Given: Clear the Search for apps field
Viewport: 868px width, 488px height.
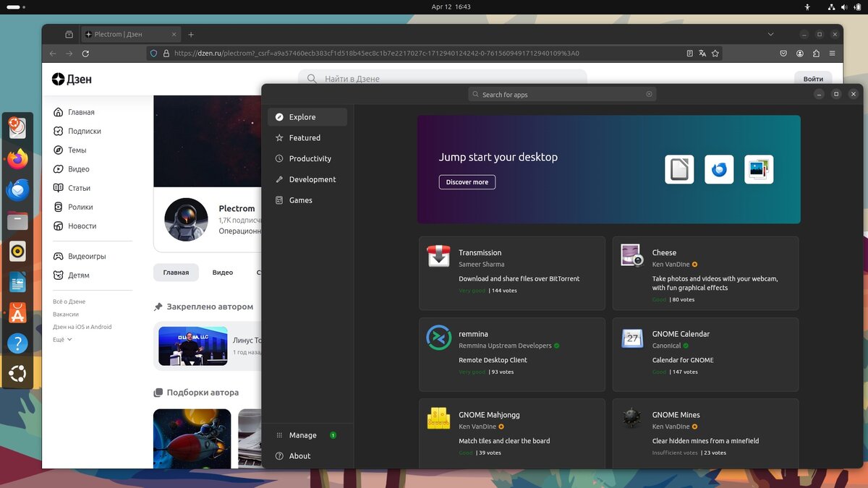Looking at the screenshot, I should [649, 94].
